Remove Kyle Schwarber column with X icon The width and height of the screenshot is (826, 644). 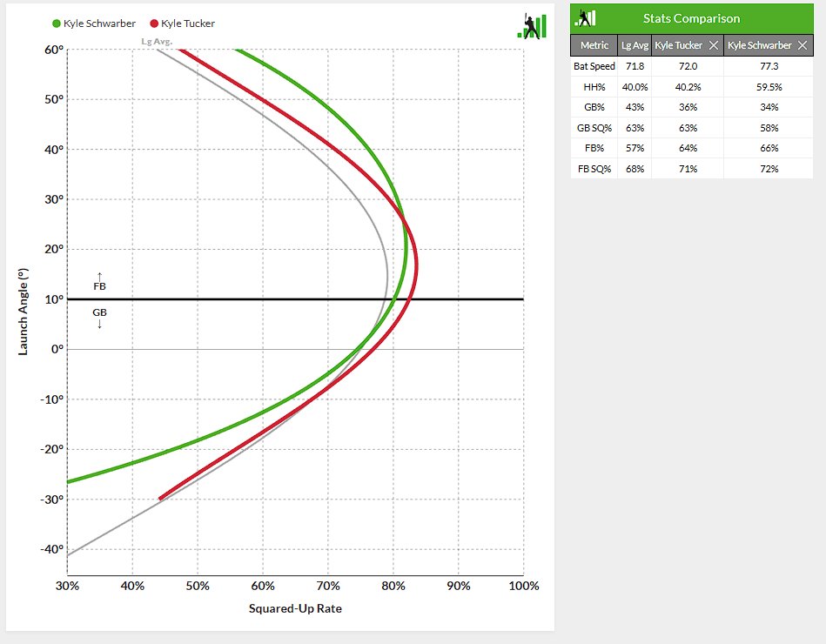tap(802, 45)
